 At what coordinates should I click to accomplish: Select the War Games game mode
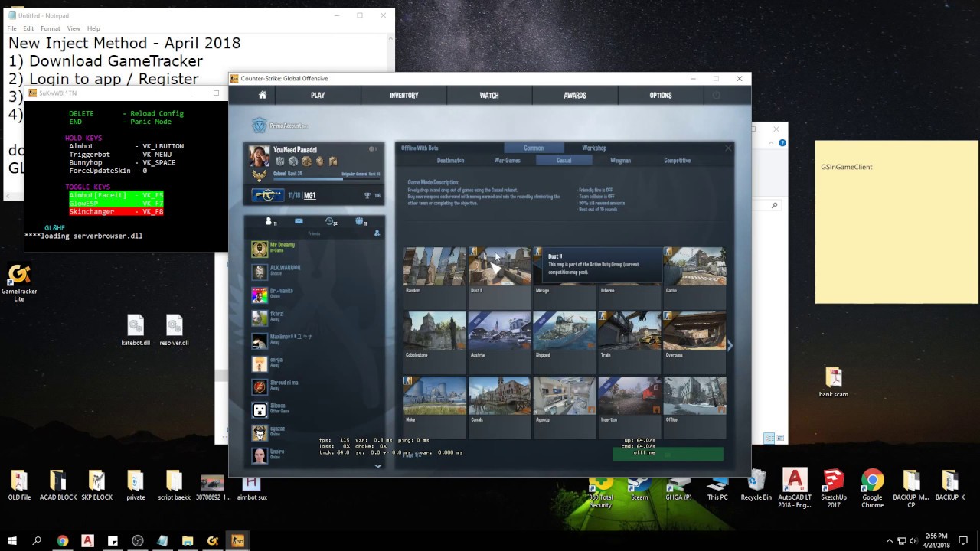tap(507, 161)
